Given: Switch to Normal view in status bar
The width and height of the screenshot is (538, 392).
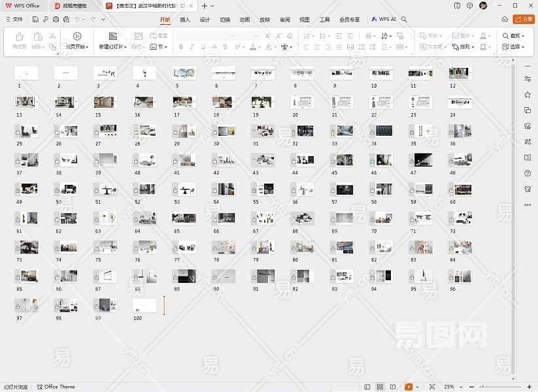Looking at the screenshot, I should coord(367,387).
